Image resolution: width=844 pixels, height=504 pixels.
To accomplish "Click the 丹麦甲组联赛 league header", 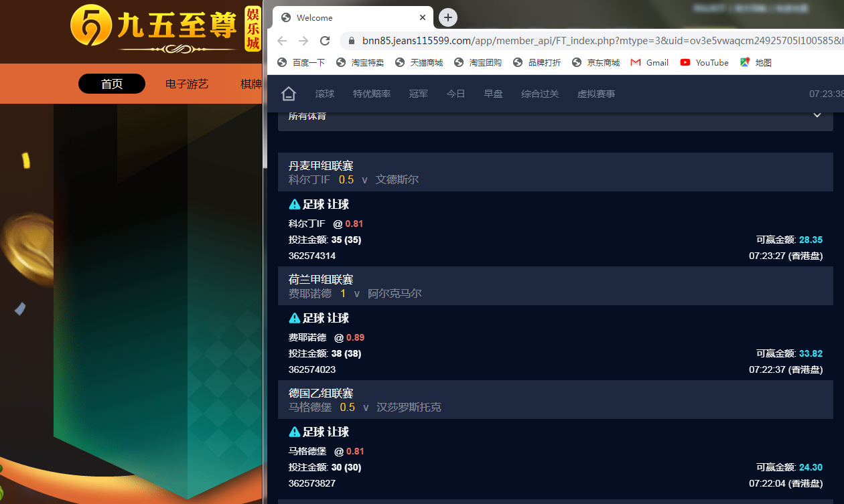I will [x=555, y=172].
